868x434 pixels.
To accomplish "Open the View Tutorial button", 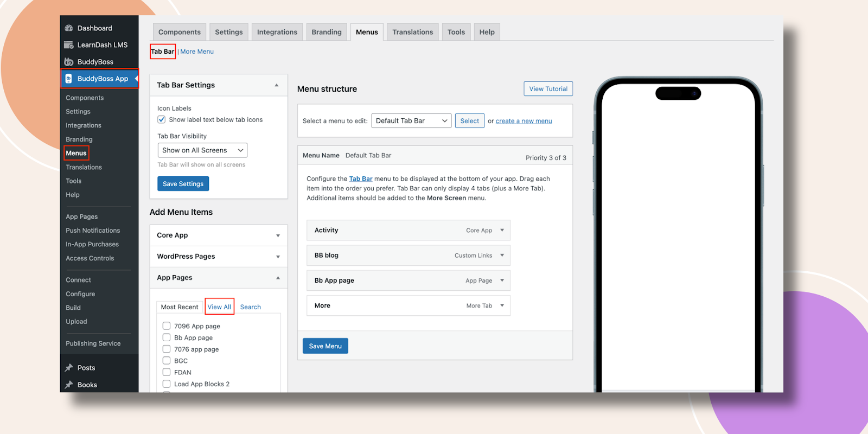I will 548,89.
